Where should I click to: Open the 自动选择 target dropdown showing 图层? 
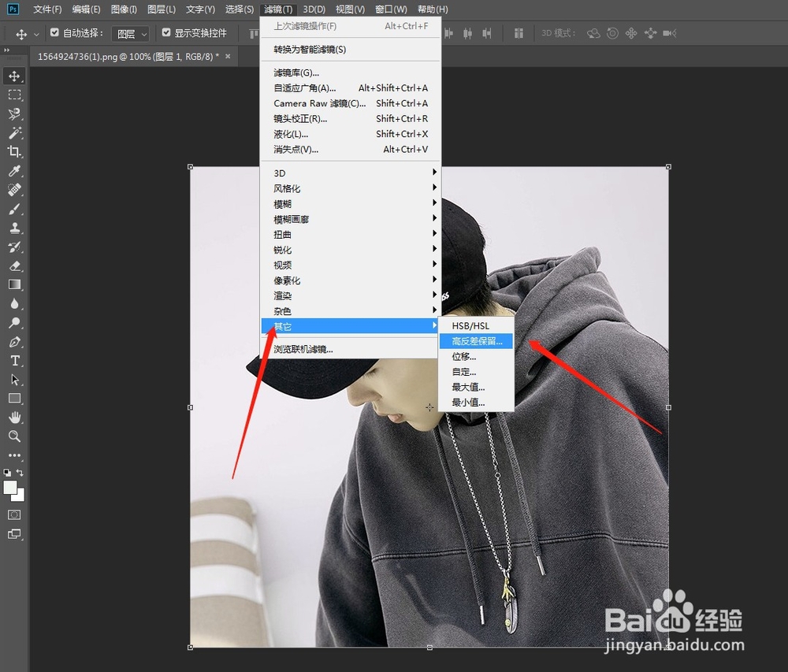(131, 33)
